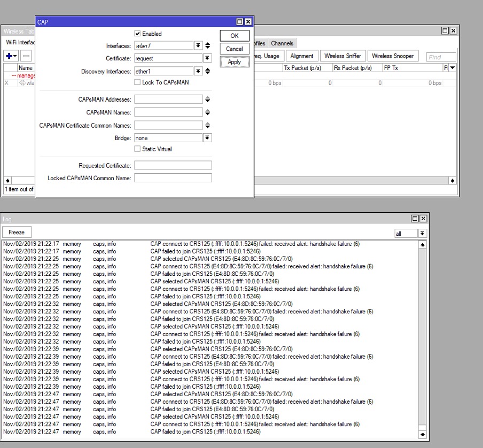
Task: Maximize the Wireless Tables window
Action: tap(445, 30)
